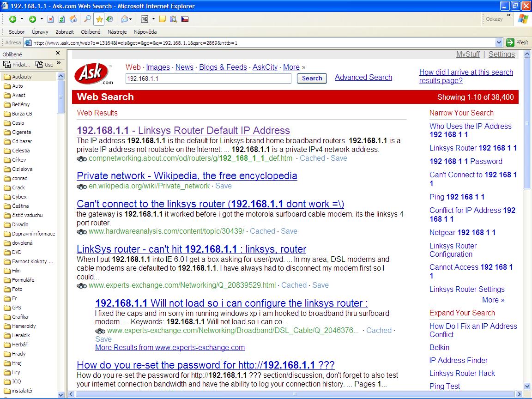This screenshot has height=399, width=532.
Task: Close the Oblíbené favorites panel
Action: [58, 53]
